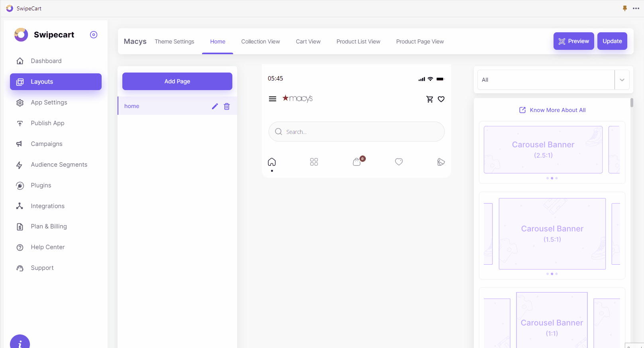Click the Search field in phone preview

(x=357, y=132)
